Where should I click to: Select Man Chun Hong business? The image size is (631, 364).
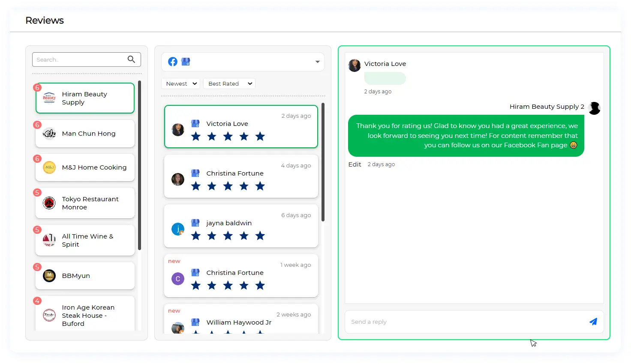pyautogui.click(x=85, y=134)
